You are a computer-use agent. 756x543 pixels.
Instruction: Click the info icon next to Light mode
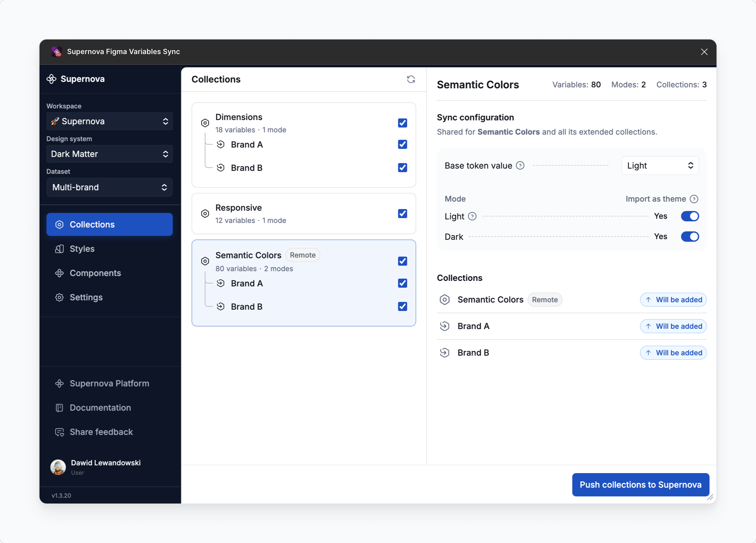coord(472,216)
